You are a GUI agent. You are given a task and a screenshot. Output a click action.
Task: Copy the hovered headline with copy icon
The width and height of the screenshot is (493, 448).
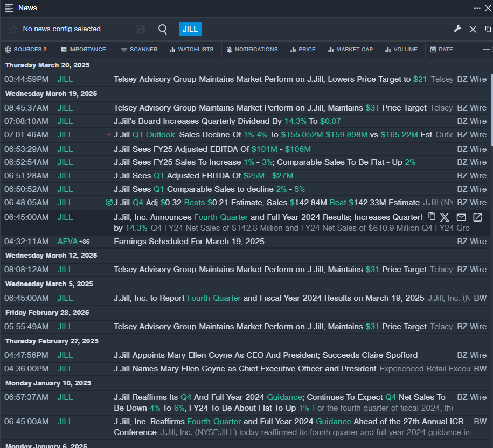432,217
